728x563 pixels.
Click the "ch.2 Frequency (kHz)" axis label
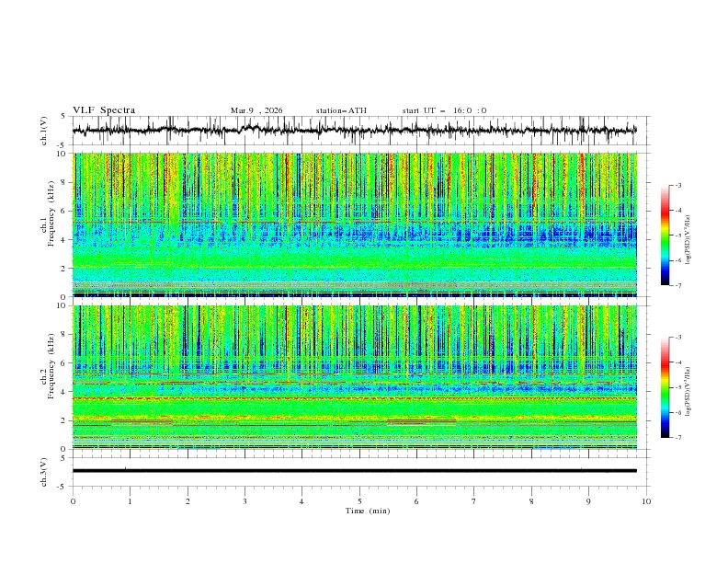click(x=49, y=368)
